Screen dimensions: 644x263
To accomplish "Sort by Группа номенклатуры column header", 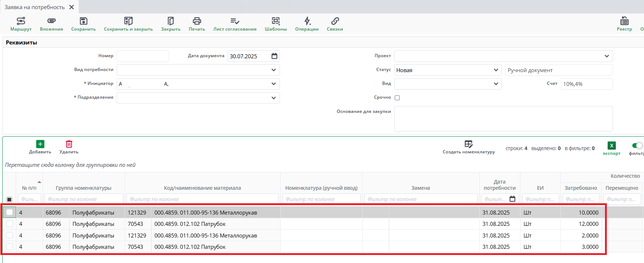I will pyautogui.click(x=83, y=188).
